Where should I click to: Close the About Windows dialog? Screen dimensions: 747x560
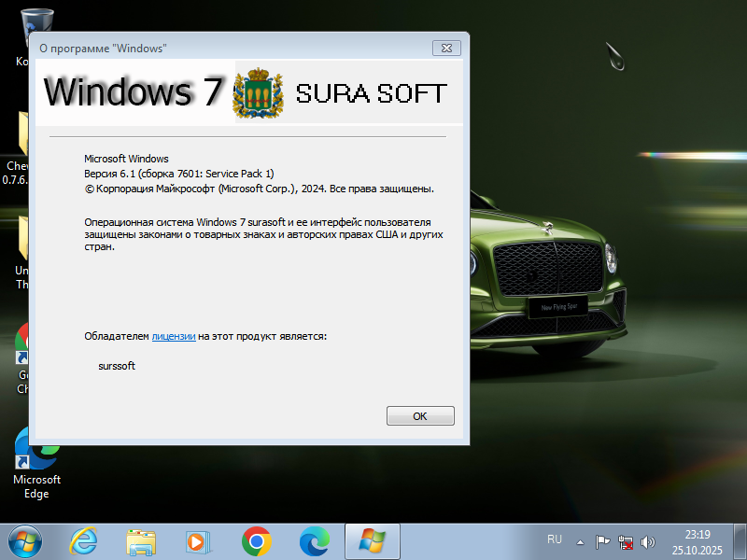(x=446, y=48)
